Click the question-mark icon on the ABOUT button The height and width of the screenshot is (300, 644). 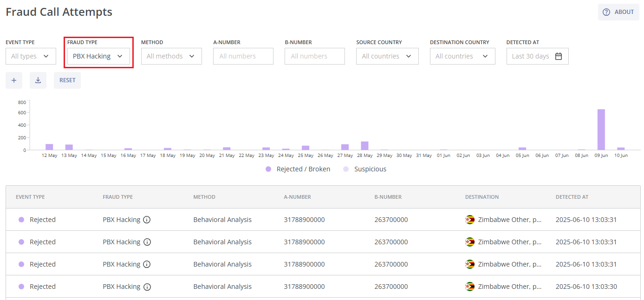point(607,12)
